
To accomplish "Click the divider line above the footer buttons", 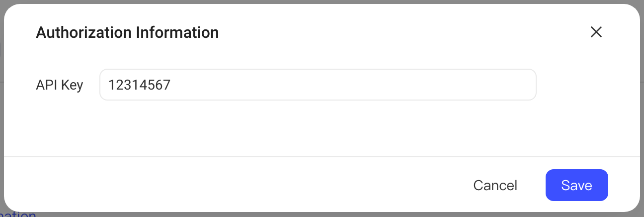I will (x=322, y=157).
